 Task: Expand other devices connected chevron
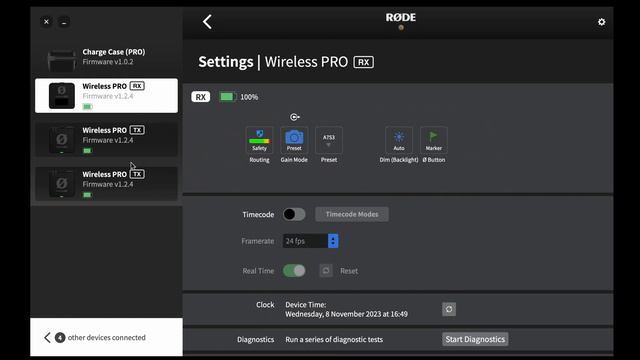tap(47, 338)
